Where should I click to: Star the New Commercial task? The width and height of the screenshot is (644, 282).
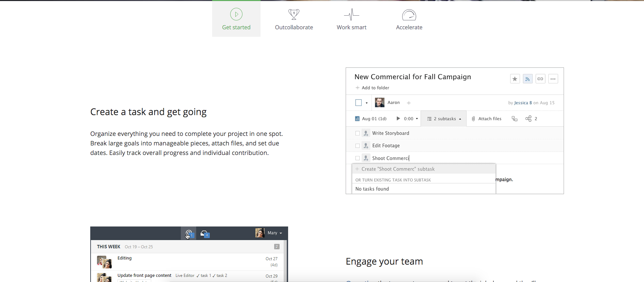tap(515, 79)
